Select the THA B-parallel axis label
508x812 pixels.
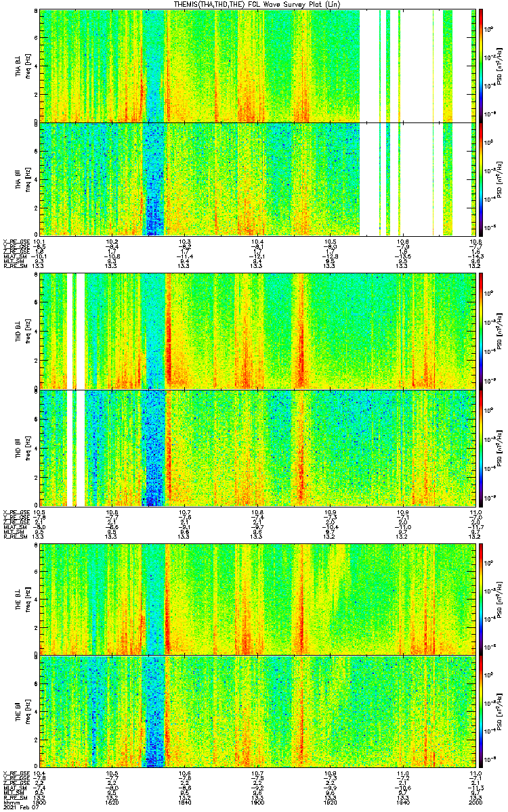[x=19, y=179]
